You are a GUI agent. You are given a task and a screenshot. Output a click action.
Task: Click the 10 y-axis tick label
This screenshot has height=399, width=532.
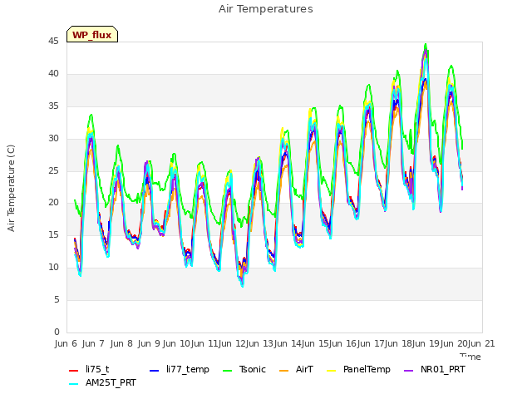[x=53, y=268]
